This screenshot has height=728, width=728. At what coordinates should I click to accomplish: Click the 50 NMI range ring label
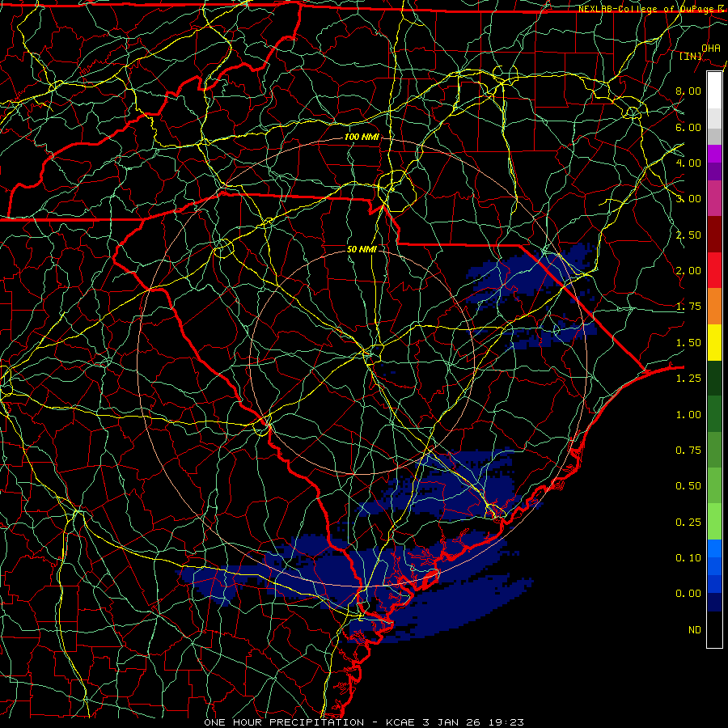pyautogui.click(x=362, y=249)
